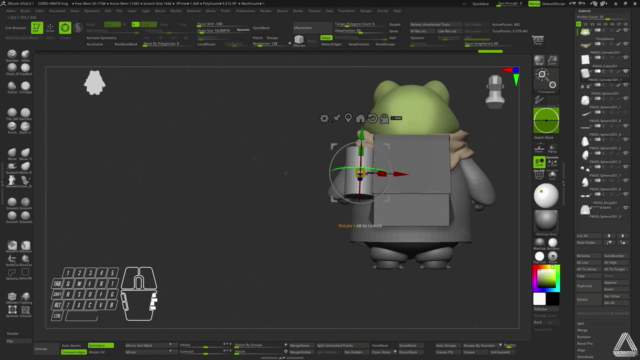
Task: Open the Material menu
Action: (x=193, y=11)
